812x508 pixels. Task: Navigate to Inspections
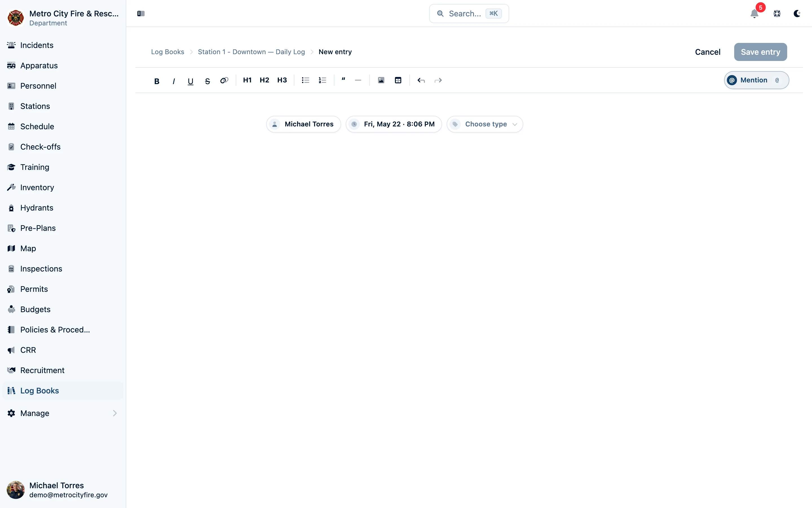63,269
